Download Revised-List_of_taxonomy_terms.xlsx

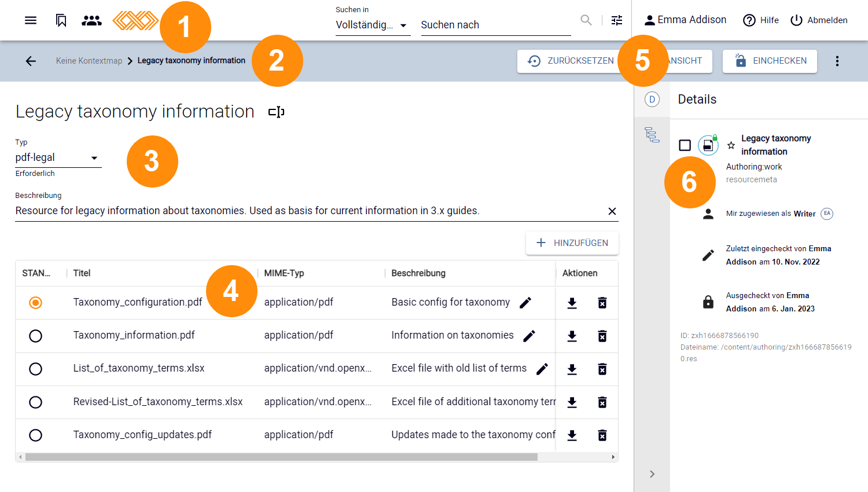(572, 402)
